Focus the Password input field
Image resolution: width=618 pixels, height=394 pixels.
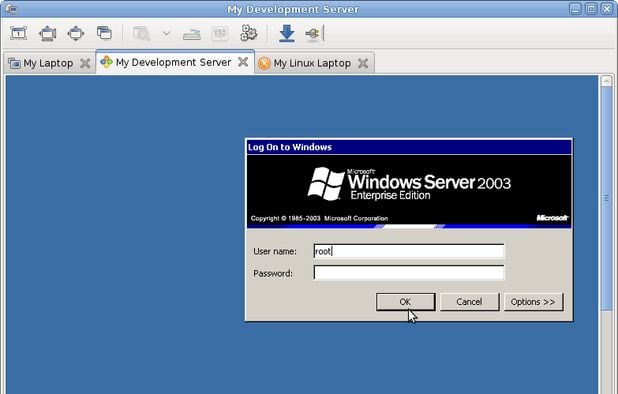(409, 273)
